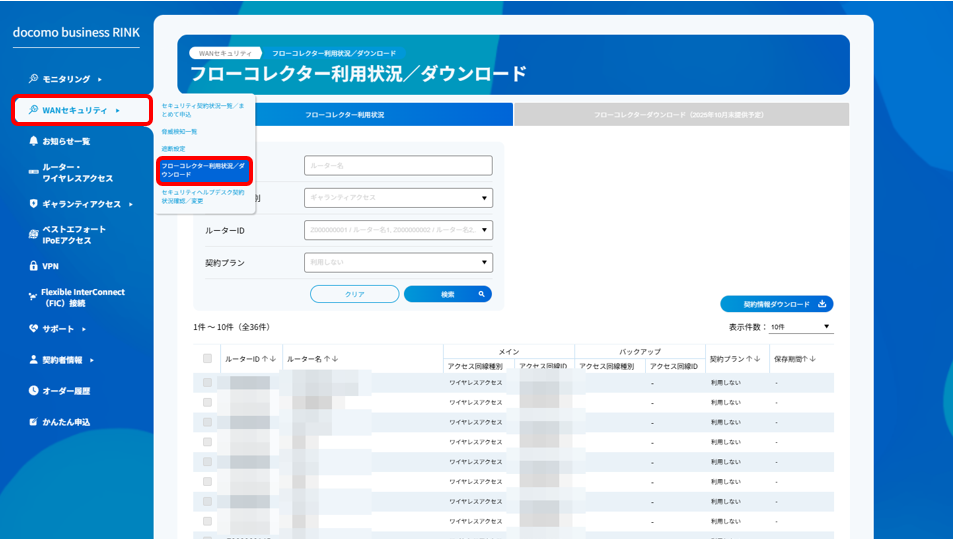
Task: Click into the ルーター名 input field
Action: click(398, 165)
